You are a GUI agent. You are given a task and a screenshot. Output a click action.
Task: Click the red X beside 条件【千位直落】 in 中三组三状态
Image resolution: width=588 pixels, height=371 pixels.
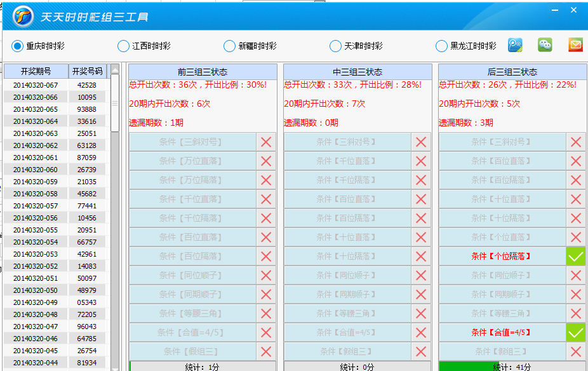[420, 161]
